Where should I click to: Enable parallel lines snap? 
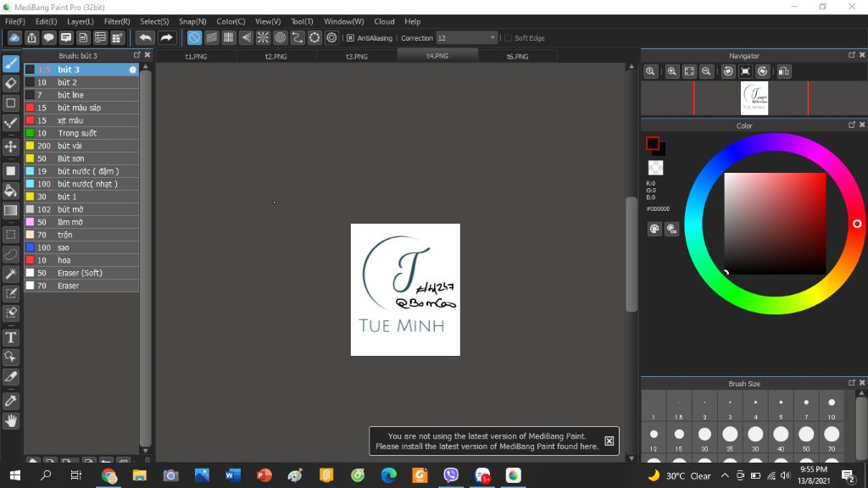[211, 37]
